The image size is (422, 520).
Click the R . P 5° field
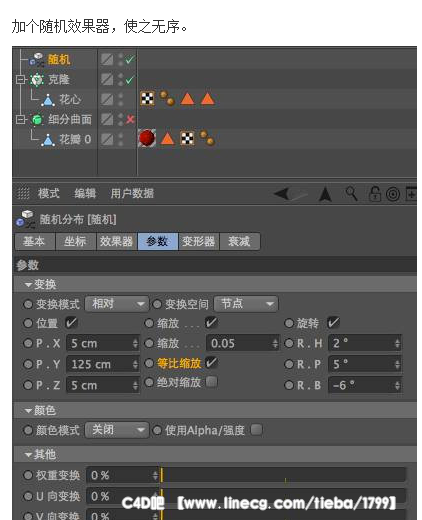click(x=365, y=364)
